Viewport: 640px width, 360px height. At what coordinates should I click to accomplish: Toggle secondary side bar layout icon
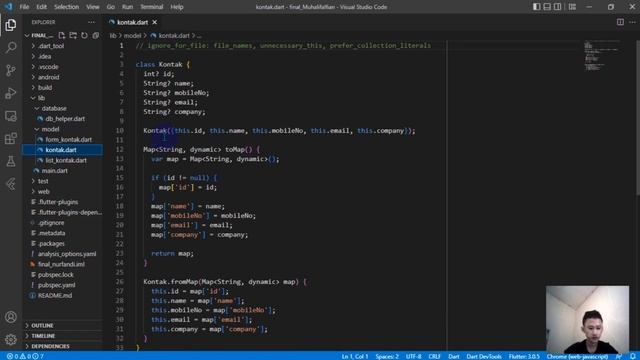click(x=558, y=7)
